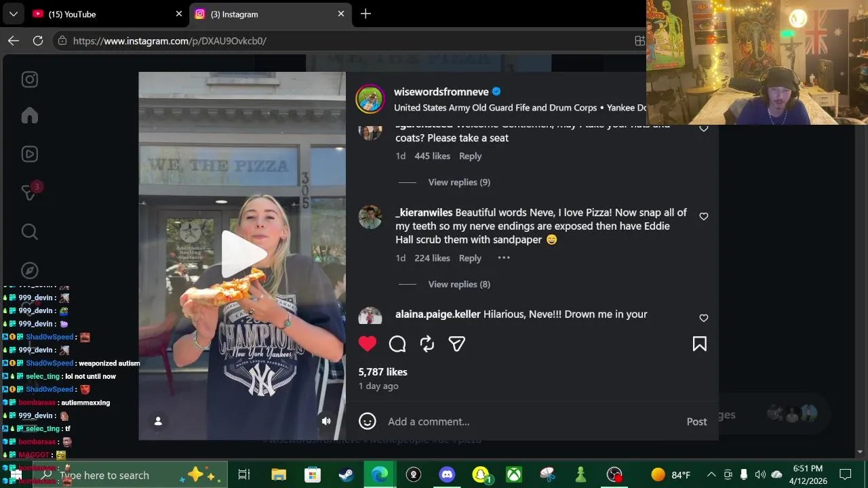
Task: Open alaina.paige.keller username link
Action: point(438,314)
